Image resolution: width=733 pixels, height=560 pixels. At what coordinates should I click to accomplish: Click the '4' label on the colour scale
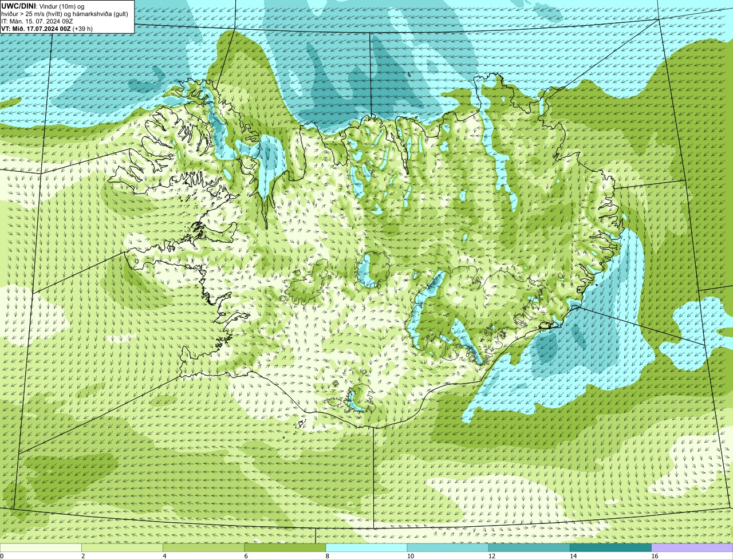pos(164,556)
